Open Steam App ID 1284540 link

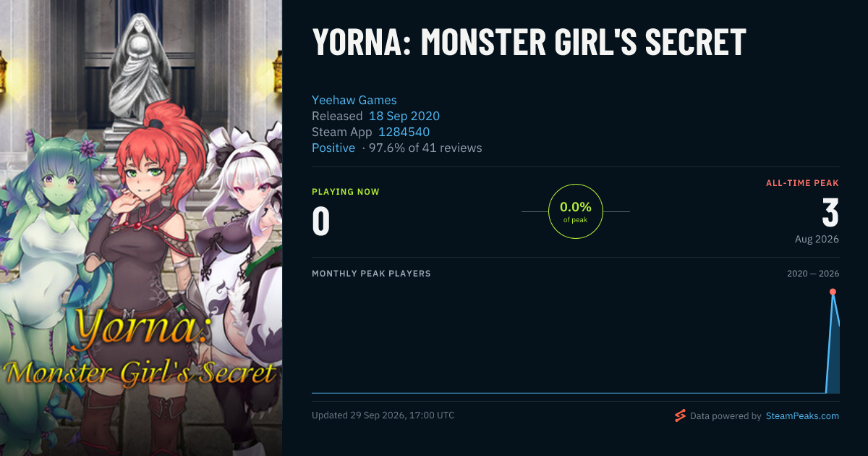[404, 132]
